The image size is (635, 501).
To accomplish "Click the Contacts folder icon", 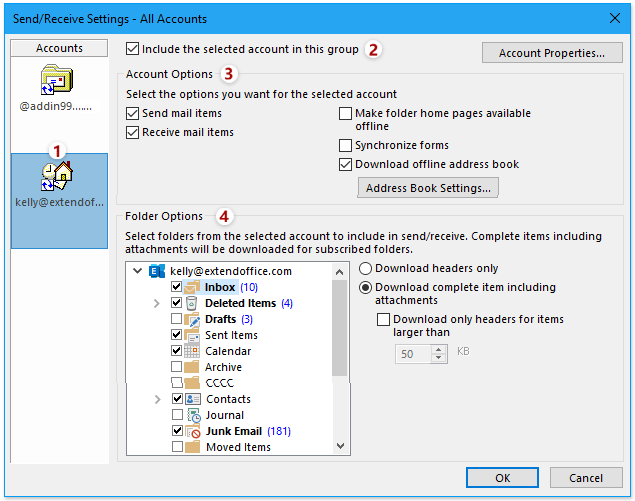I will tap(192, 399).
